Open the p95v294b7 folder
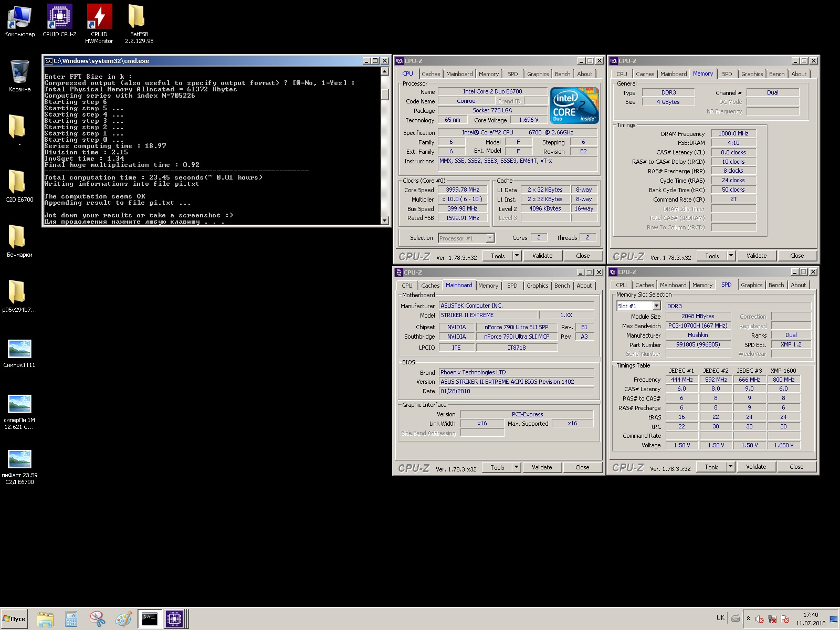840x630 pixels. pos(19,297)
